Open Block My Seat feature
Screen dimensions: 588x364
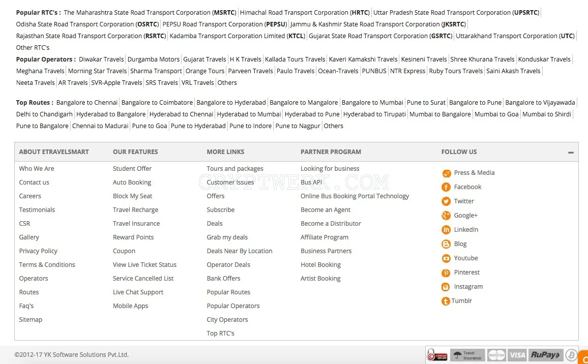132,196
